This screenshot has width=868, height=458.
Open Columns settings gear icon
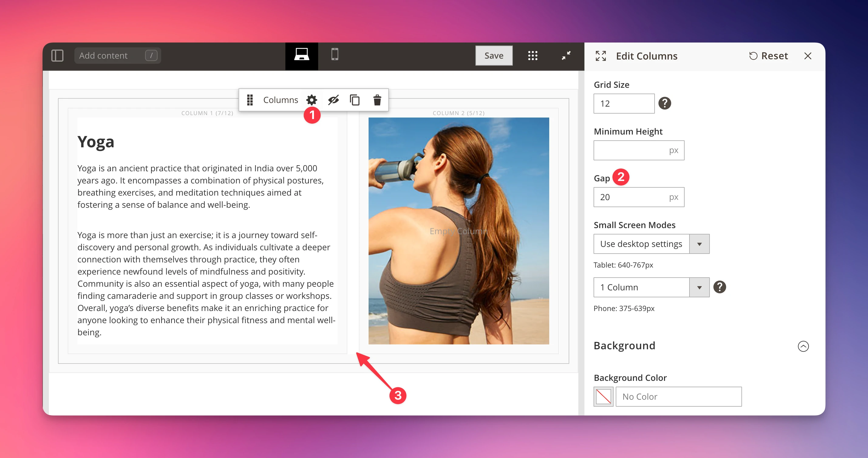pos(312,100)
